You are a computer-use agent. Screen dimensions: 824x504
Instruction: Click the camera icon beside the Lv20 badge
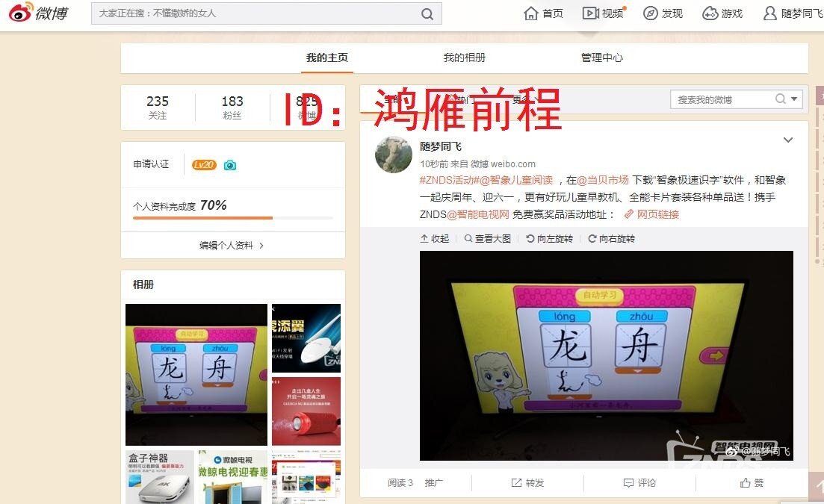[229, 165]
